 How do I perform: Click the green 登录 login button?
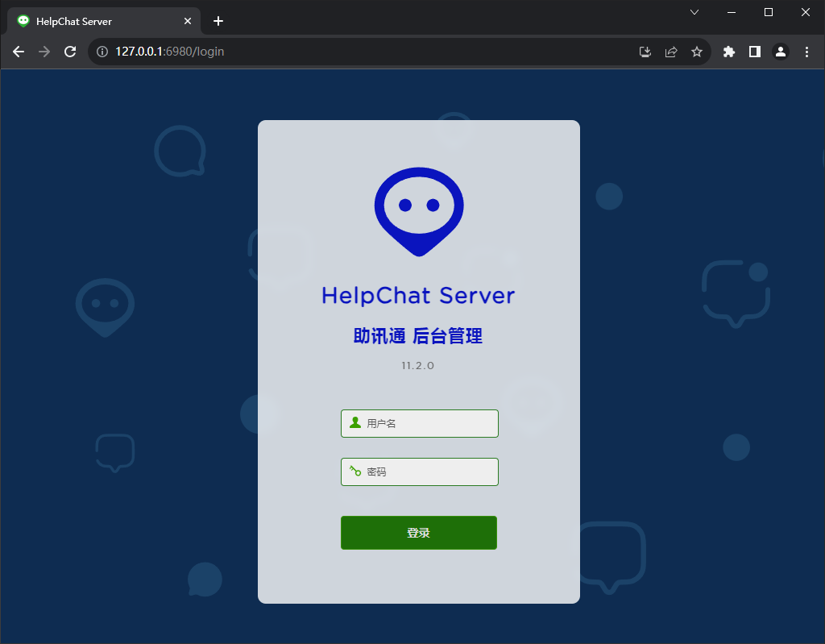click(x=419, y=532)
